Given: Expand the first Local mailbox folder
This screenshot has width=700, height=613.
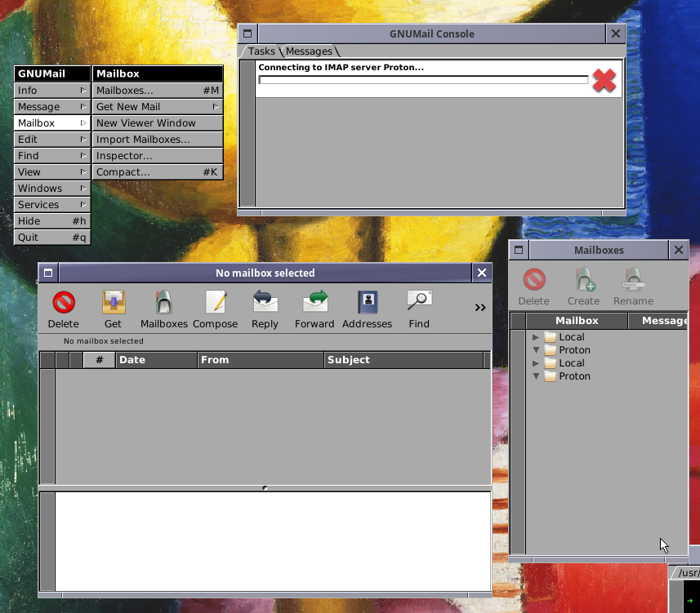Looking at the screenshot, I should (x=536, y=337).
